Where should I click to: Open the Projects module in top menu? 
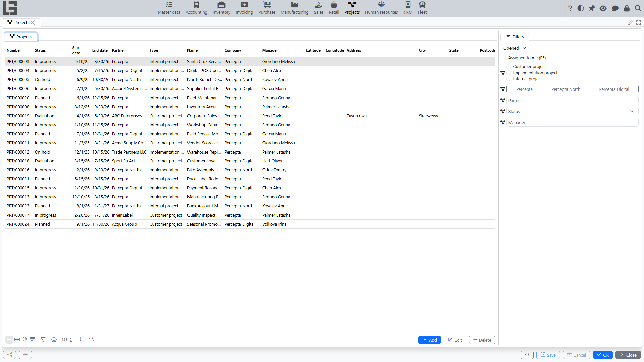click(x=352, y=8)
